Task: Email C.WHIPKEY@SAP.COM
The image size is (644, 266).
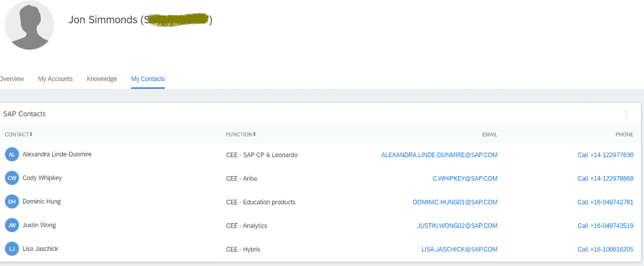Action: [461, 179]
